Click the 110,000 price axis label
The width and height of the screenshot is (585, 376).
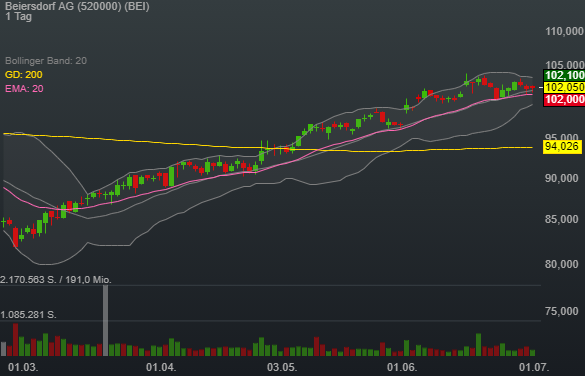[x=565, y=31]
